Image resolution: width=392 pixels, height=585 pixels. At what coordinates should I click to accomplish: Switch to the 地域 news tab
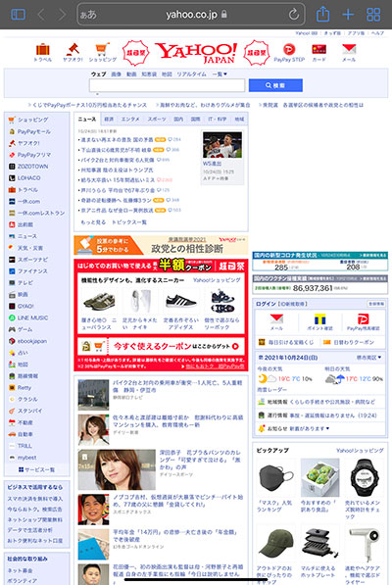(239, 119)
